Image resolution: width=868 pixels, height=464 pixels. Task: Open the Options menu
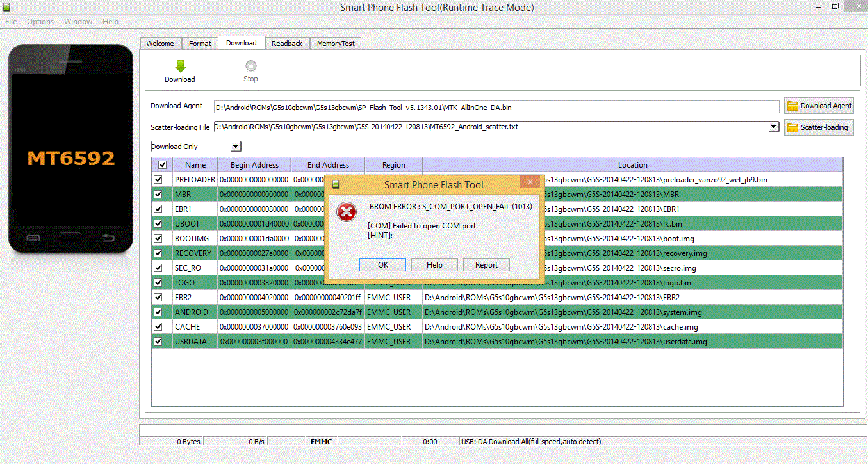point(40,21)
